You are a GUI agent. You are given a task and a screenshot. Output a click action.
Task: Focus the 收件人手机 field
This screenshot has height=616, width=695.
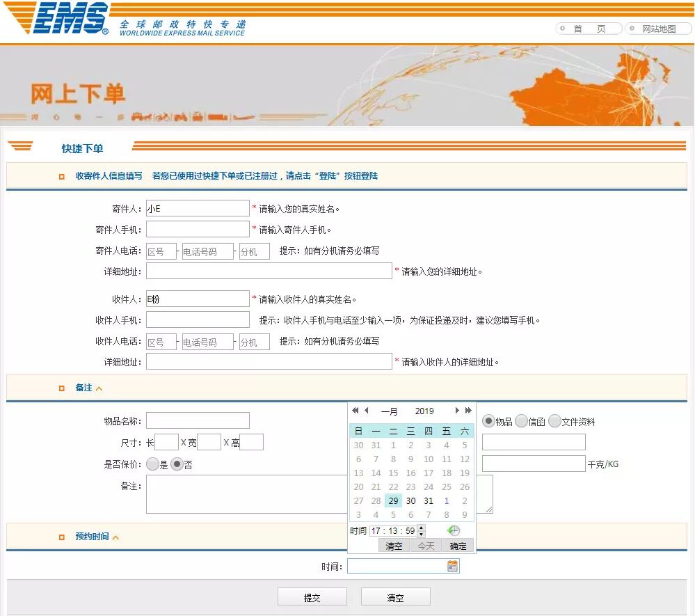198,319
